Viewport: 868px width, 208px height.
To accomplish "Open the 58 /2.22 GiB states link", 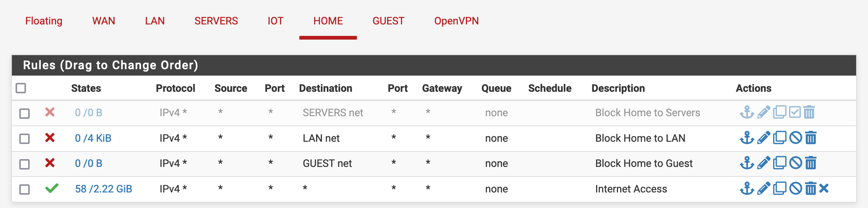I will tap(103, 189).
